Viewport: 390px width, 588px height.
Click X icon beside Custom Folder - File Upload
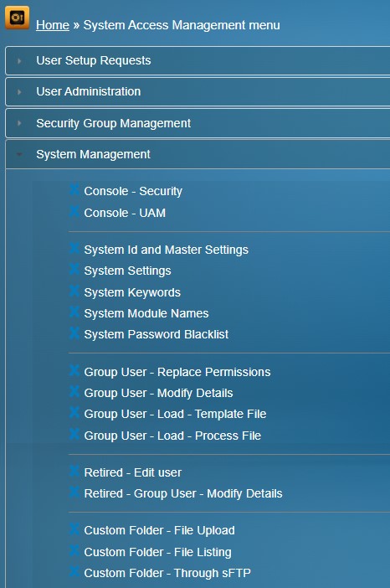(x=74, y=529)
